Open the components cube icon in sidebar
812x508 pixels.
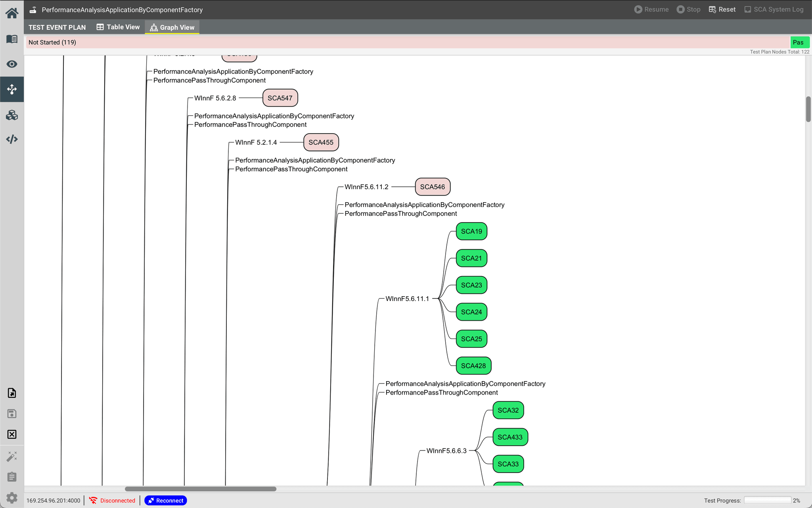12,115
